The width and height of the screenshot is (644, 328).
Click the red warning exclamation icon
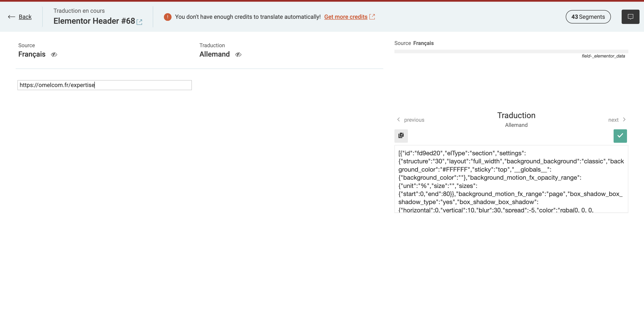167,17
